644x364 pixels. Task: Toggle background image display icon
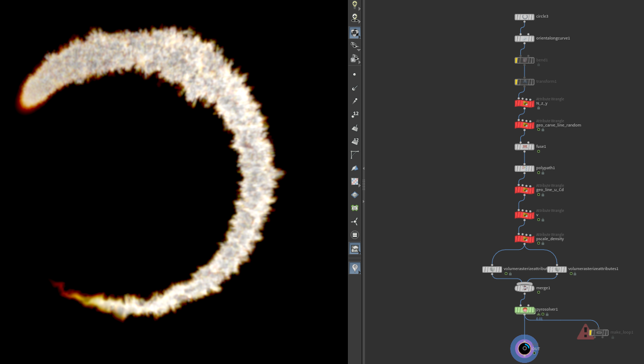point(355,248)
